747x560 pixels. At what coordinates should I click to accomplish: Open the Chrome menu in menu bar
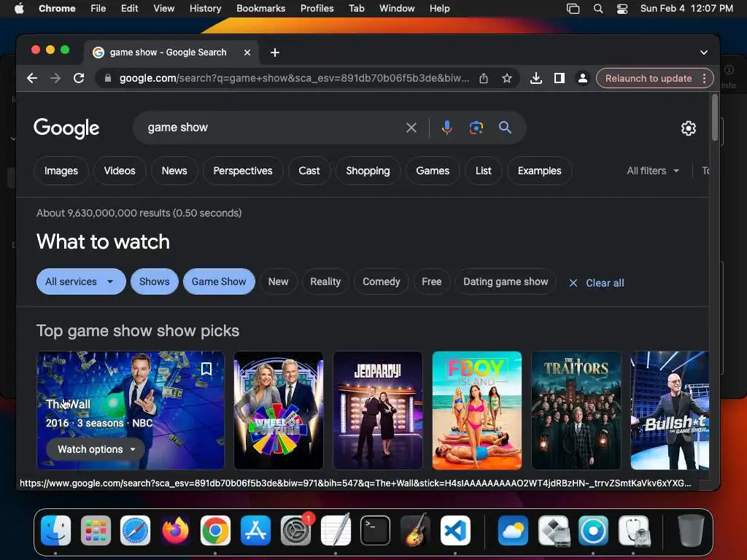57,8
